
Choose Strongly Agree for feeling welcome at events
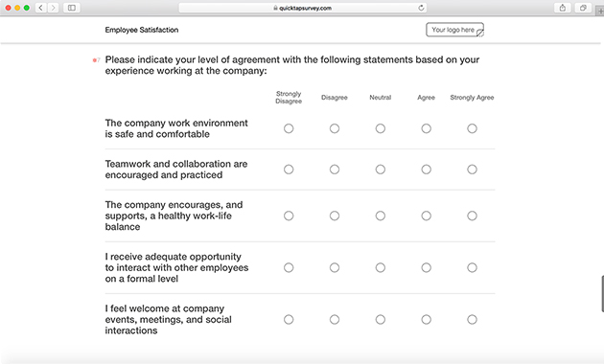coord(472,319)
